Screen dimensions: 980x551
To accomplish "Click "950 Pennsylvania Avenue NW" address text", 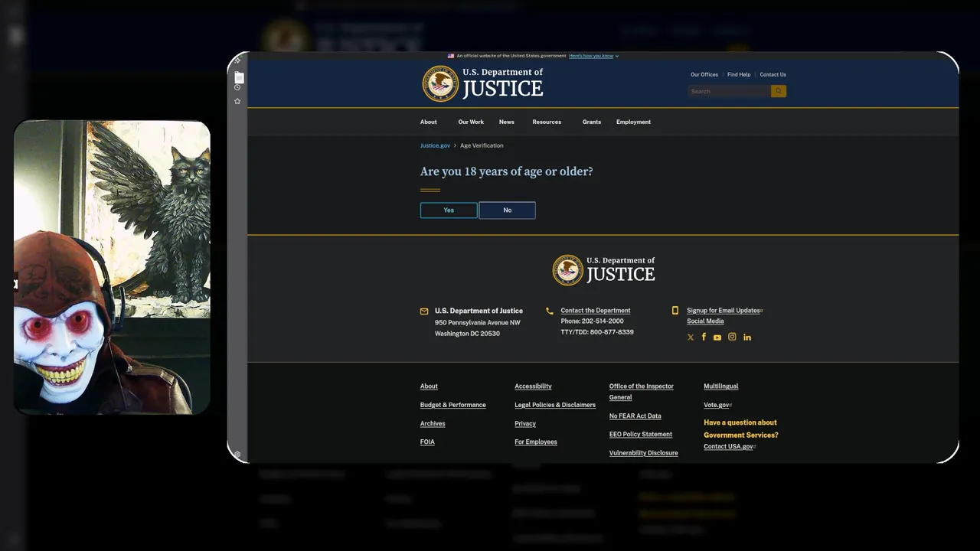I will pos(478,323).
